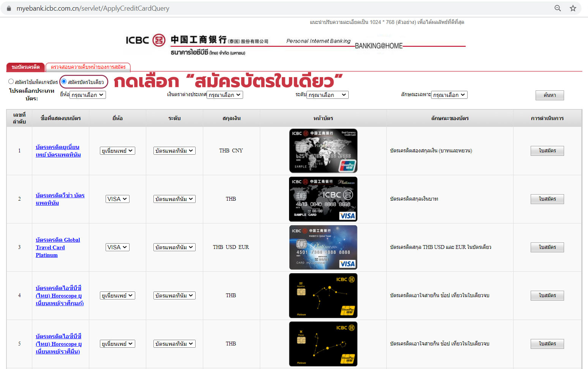The width and height of the screenshot is (588, 369).
Task: Click the การดำเนินการ column header
Action: 547,118
